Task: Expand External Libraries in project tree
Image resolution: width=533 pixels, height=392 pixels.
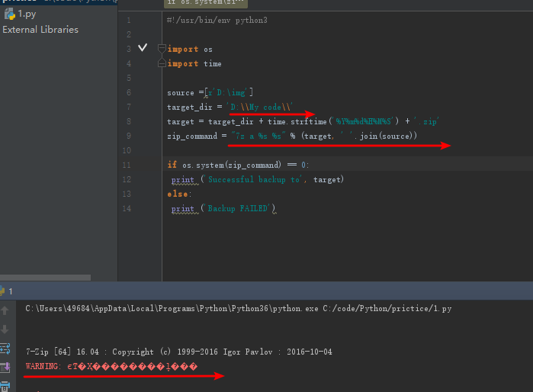Action: (x=40, y=30)
